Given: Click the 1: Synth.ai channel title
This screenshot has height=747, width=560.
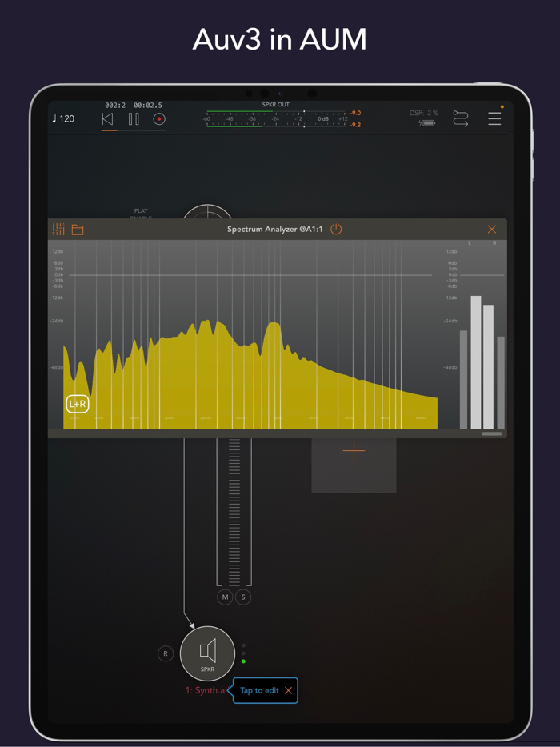Looking at the screenshot, I should 206,690.
